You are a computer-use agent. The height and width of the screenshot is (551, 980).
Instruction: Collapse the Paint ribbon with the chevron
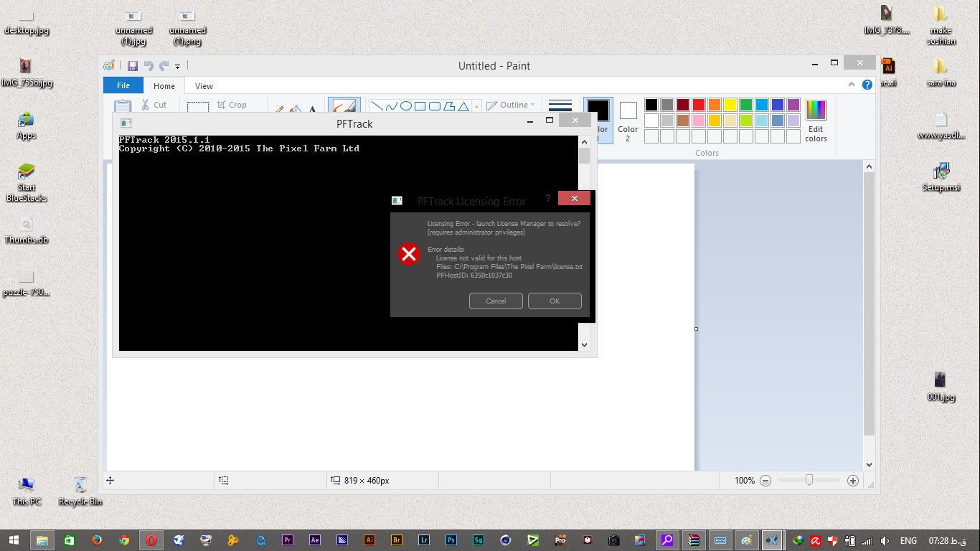pyautogui.click(x=852, y=85)
